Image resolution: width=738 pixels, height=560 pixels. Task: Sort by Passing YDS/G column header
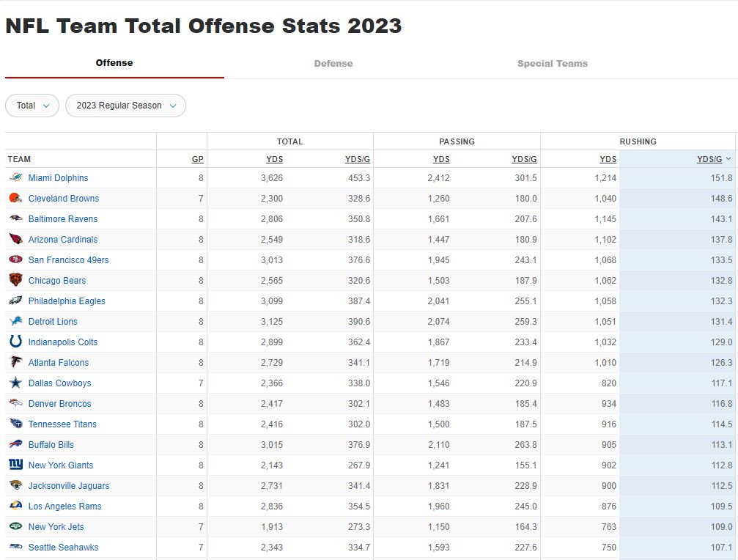pos(524,159)
